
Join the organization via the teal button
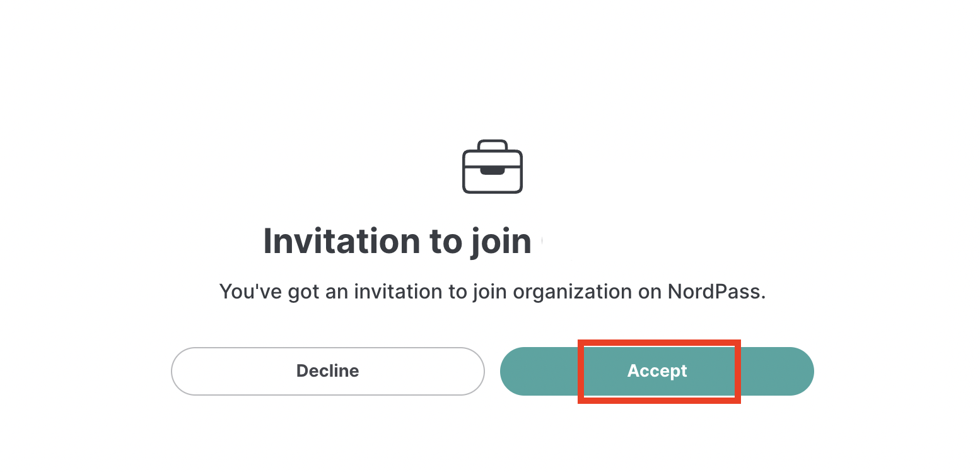pyautogui.click(x=657, y=371)
